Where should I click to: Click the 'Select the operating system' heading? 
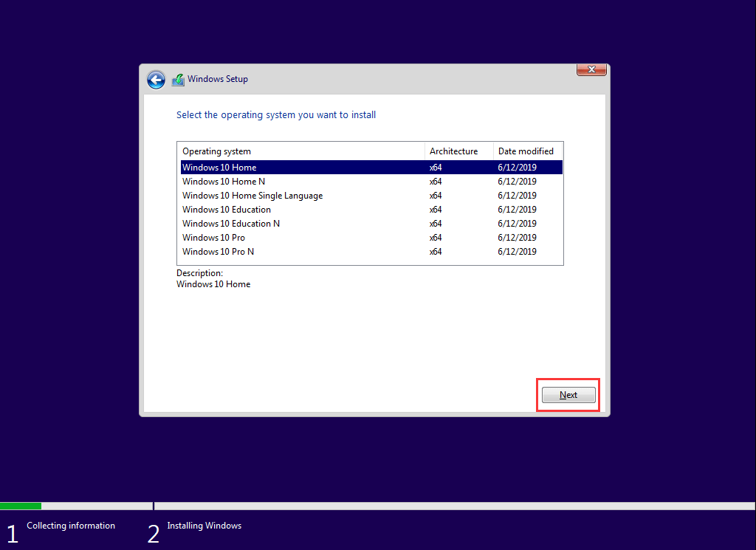tap(276, 115)
